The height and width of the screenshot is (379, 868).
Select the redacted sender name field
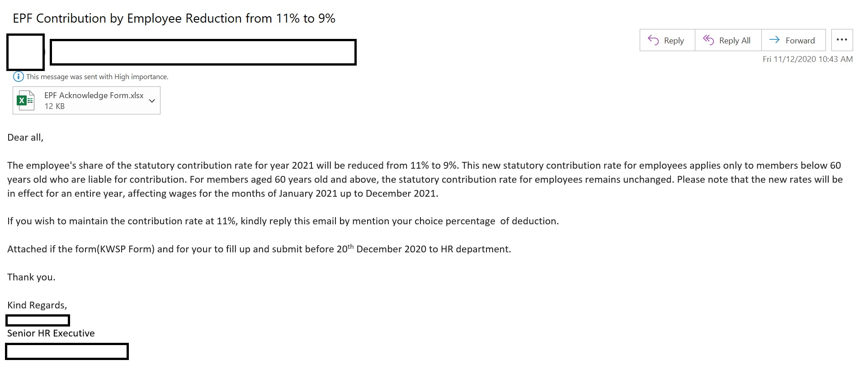pos(203,52)
